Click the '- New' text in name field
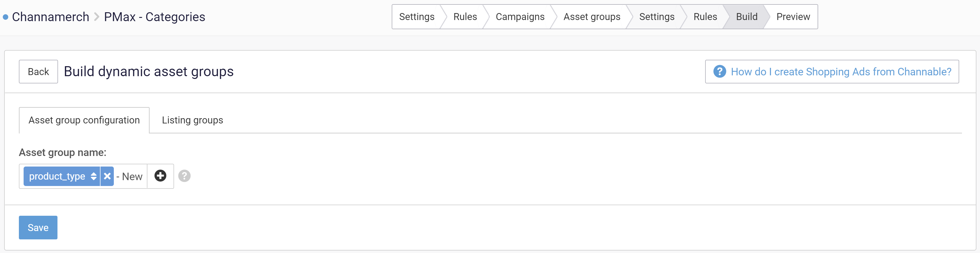980x253 pixels. [129, 177]
